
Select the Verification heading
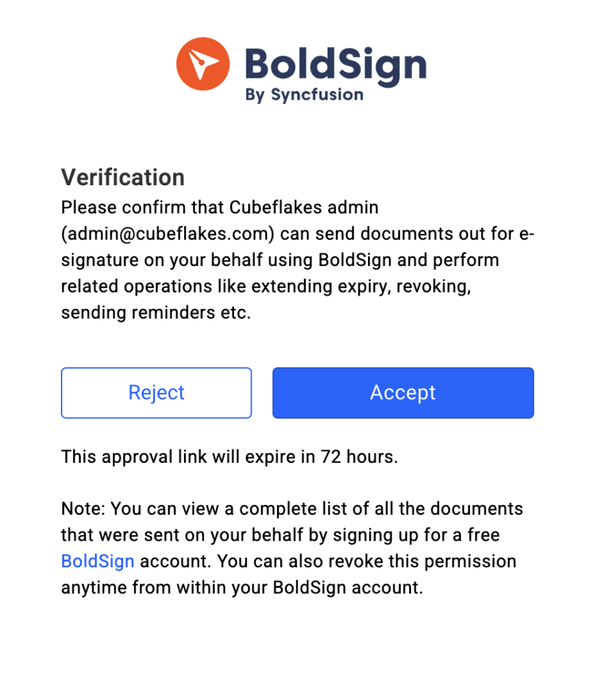(123, 177)
